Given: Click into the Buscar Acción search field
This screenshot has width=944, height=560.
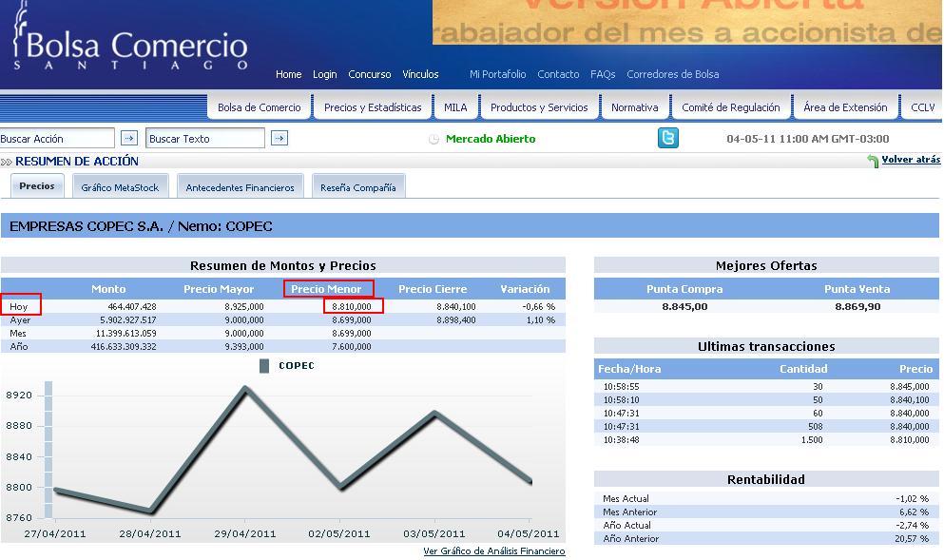Looking at the screenshot, I should (x=57, y=139).
